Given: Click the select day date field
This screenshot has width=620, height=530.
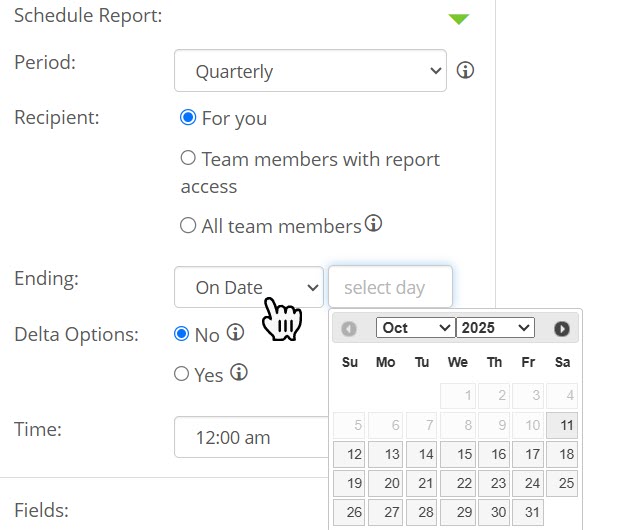Looking at the screenshot, I should (x=390, y=287).
